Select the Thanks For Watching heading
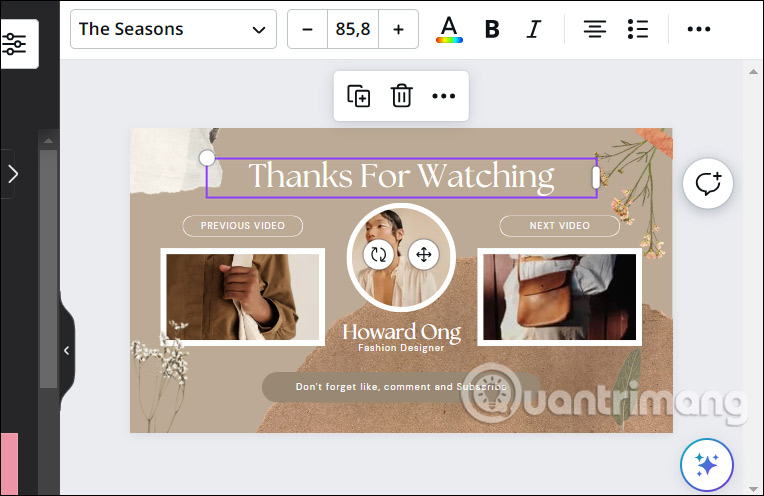Screen dimensions: 764x496 (x=401, y=176)
